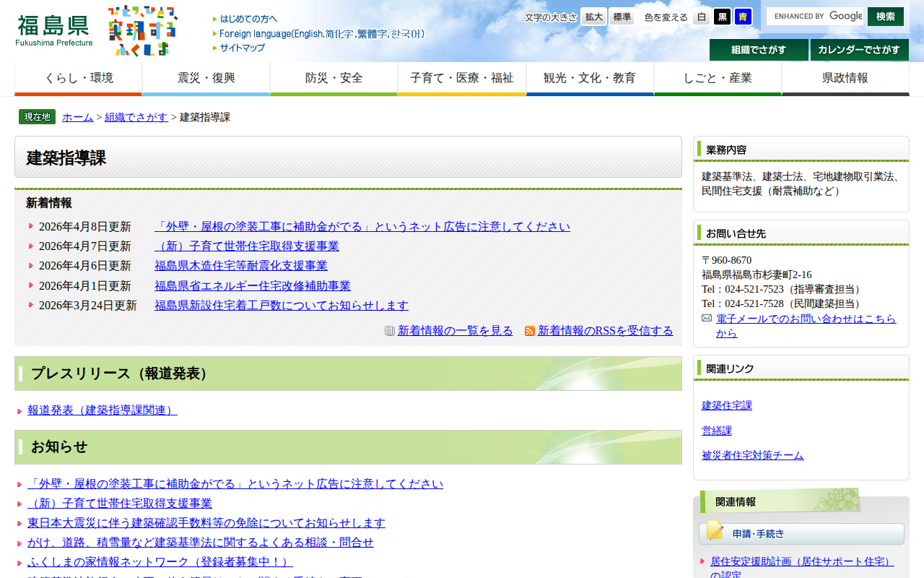Open がけ、道路、積雪量 FAQ link
This screenshot has height=578, width=924.
pyautogui.click(x=201, y=543)
